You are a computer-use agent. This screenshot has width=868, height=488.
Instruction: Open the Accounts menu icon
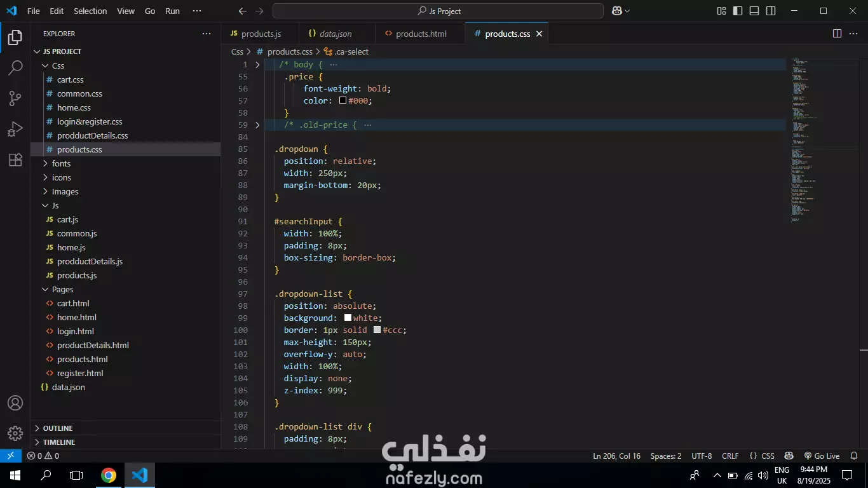tap(15, 403)
